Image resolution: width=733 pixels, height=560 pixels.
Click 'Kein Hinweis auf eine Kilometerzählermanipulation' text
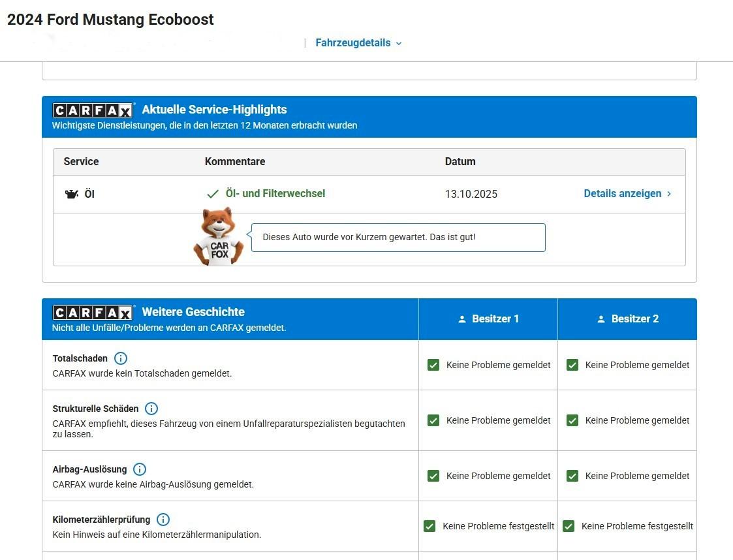click(157, 535)
